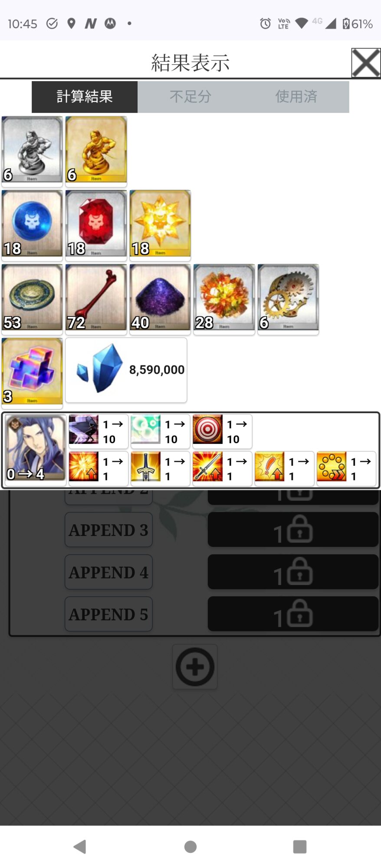Tap the APPEND 5 button
The height and width of the screenshot is (868, 381).
coord(108,614)
